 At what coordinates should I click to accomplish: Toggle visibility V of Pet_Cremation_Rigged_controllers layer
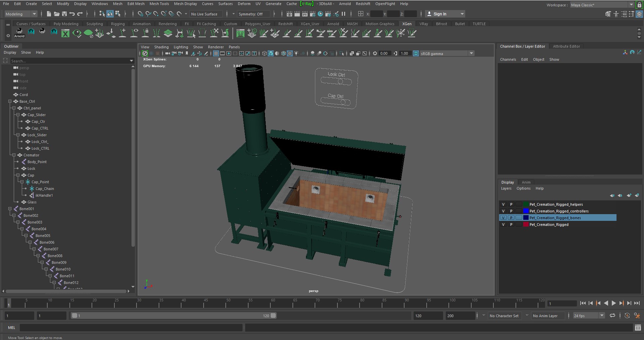tap(503, 211)
